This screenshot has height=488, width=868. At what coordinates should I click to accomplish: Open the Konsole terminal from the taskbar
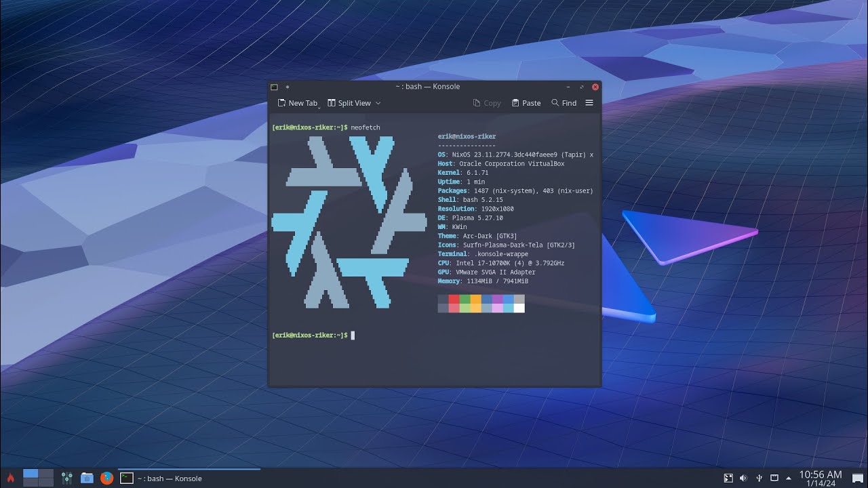click(126, 478)
